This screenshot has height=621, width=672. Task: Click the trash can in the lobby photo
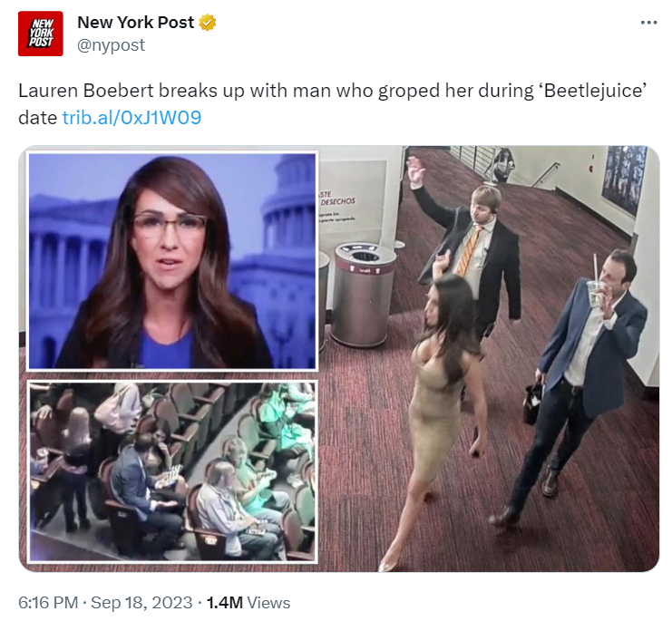coord(364,295)
